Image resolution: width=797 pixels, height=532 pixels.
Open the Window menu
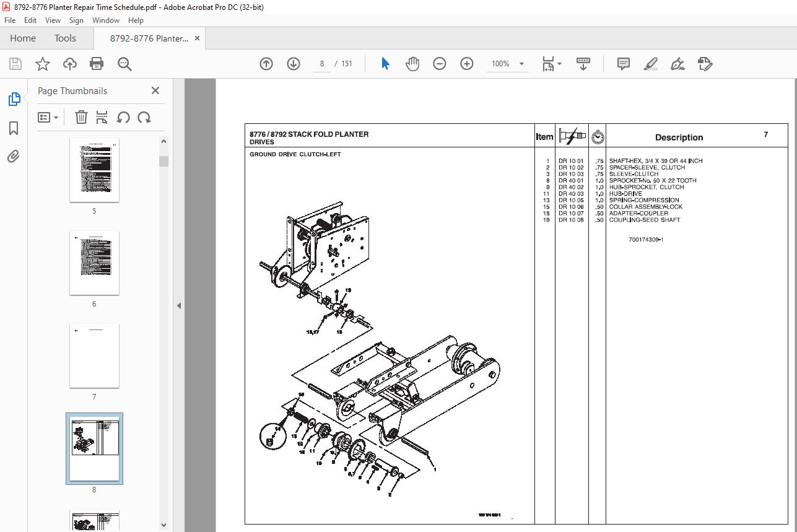[x=106, y=20]
